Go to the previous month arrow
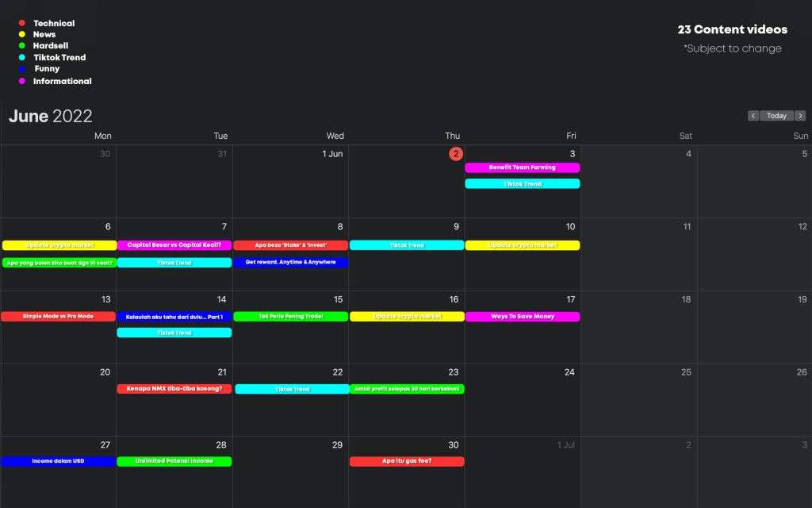The image size is (812, 508). [753, 116]
